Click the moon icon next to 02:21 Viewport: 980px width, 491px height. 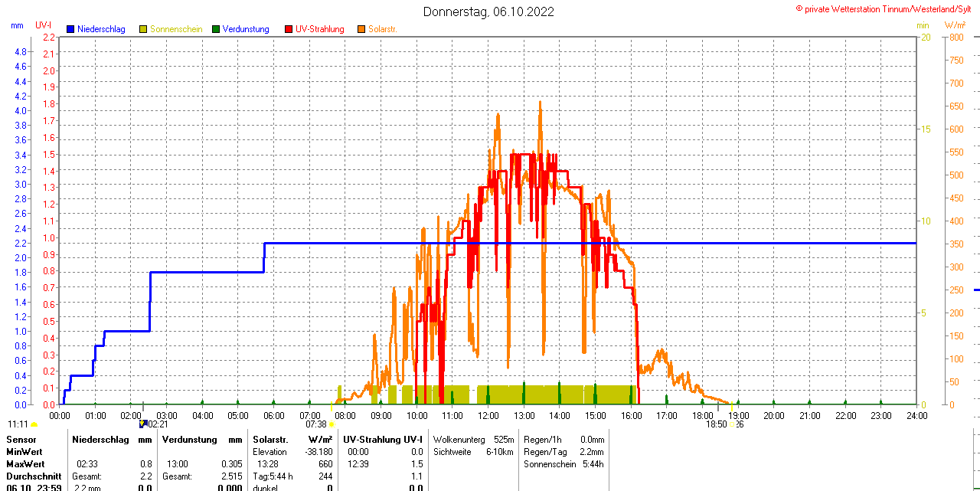pos(142,424)
